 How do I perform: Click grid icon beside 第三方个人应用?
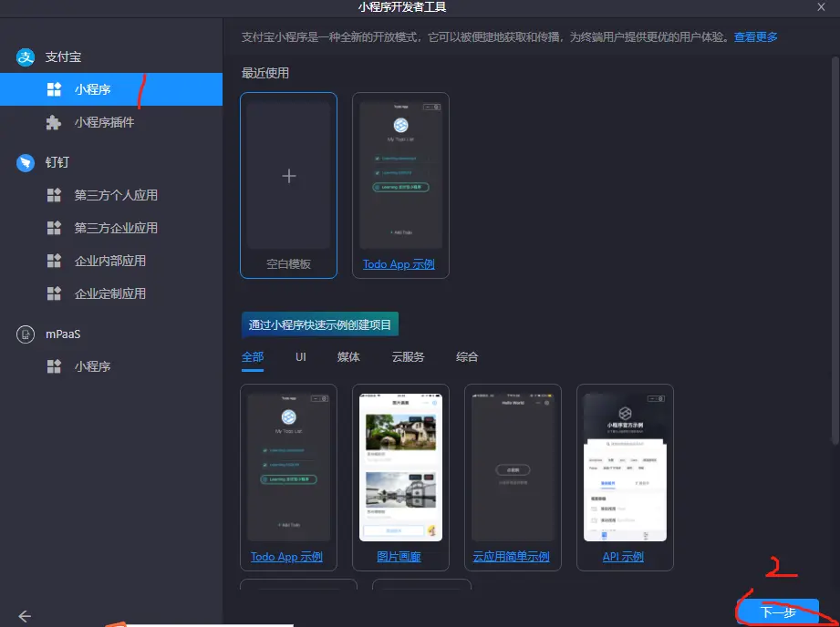pyautogui.click(x=54, y=195)
